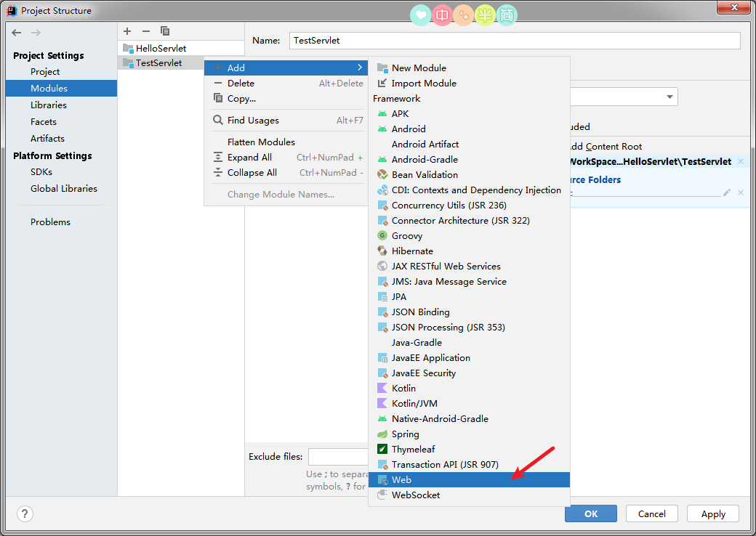Screen dimensions: 756x536
Task: Click the plus add module icon
Action: point(127,31)
